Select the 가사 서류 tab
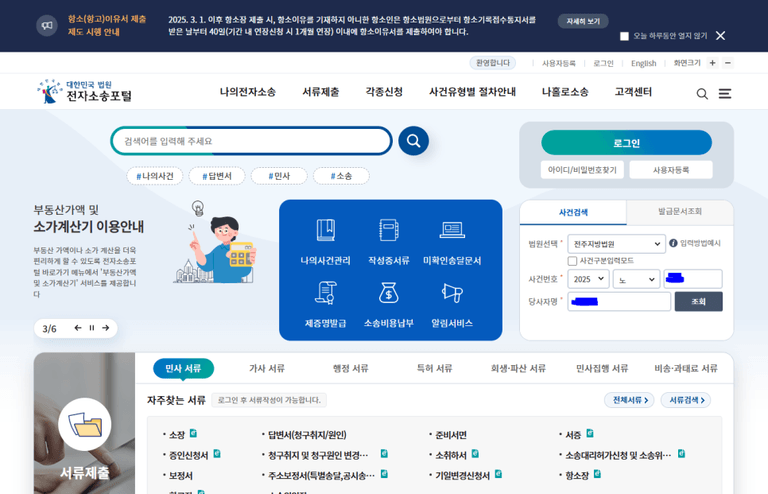768x494 pixels. pos(267,368)
